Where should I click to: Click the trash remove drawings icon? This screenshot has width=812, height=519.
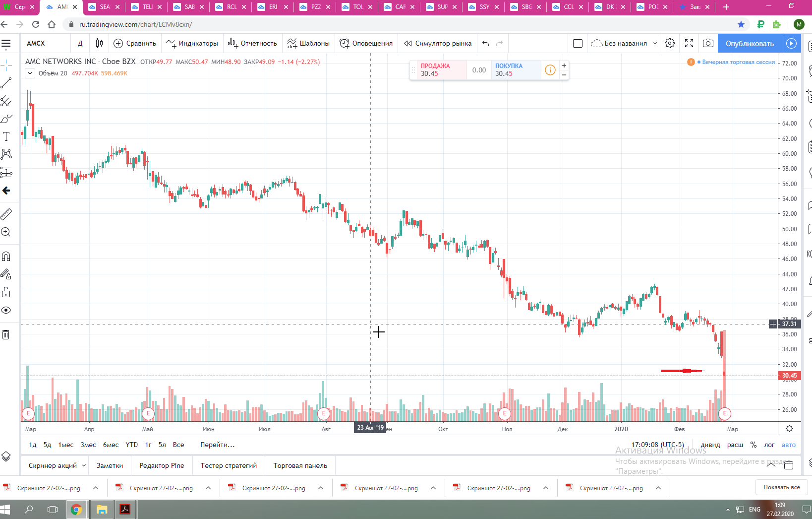[x=6, y=334]
